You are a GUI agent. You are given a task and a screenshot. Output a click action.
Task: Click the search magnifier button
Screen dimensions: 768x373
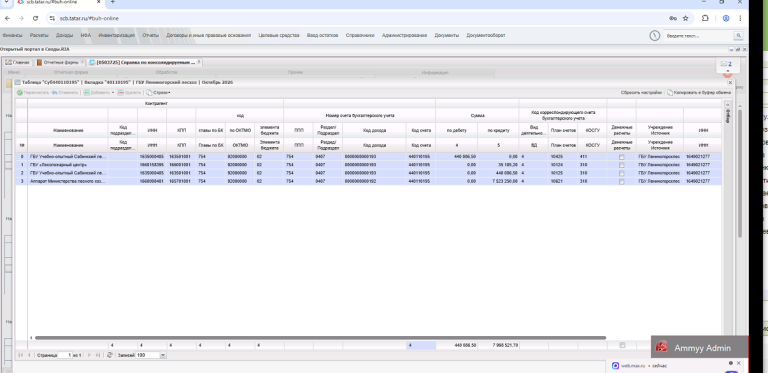coord(738,36)
